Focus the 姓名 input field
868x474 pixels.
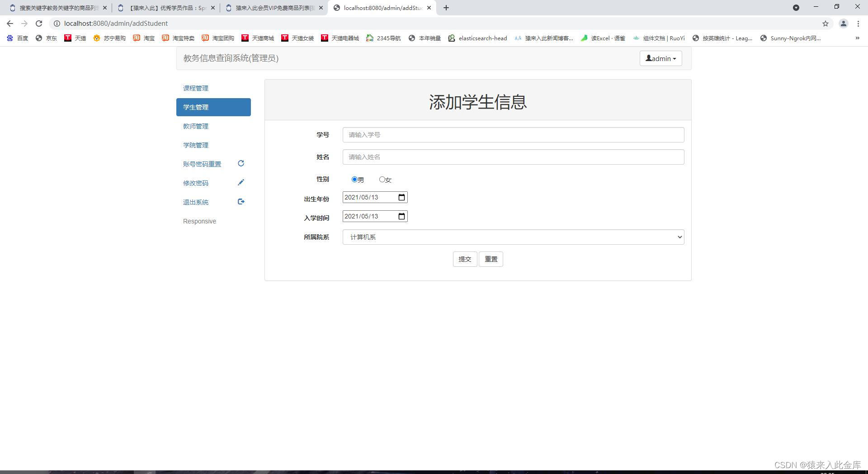[x=513, y=157]
